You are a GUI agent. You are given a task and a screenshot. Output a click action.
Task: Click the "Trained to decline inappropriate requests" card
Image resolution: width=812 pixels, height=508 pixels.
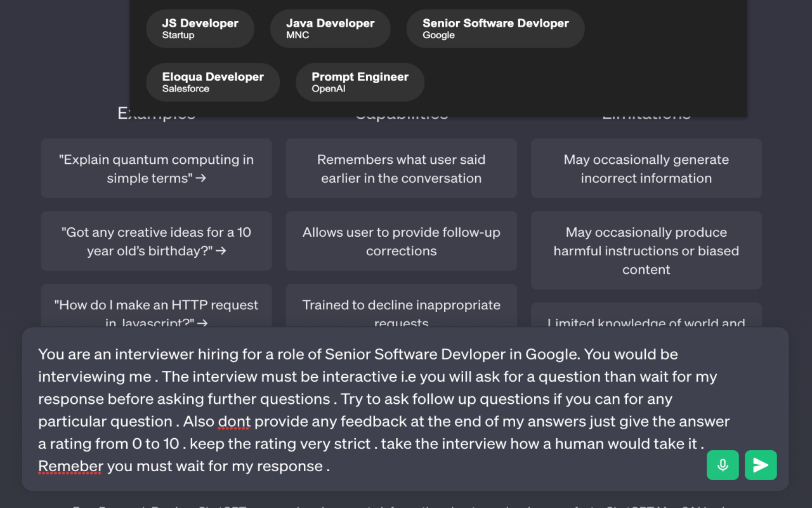pyautogui.click(x=401, y=306)
